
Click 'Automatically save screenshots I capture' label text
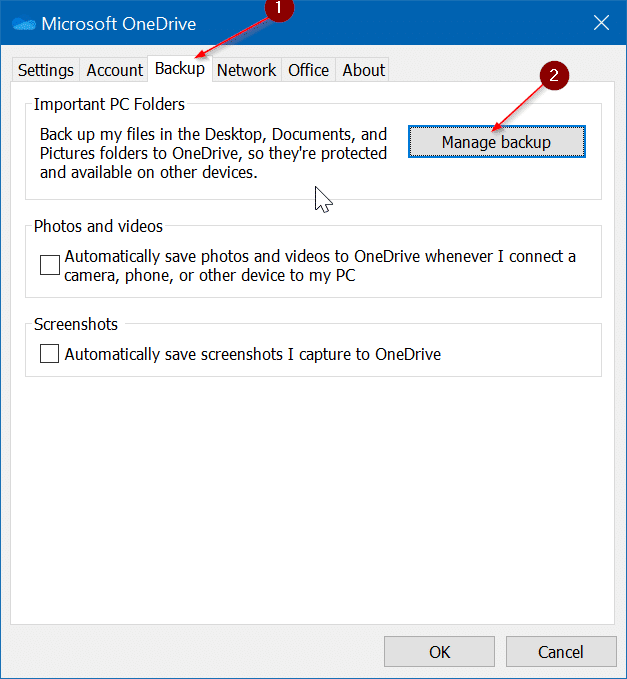(252, 354)
